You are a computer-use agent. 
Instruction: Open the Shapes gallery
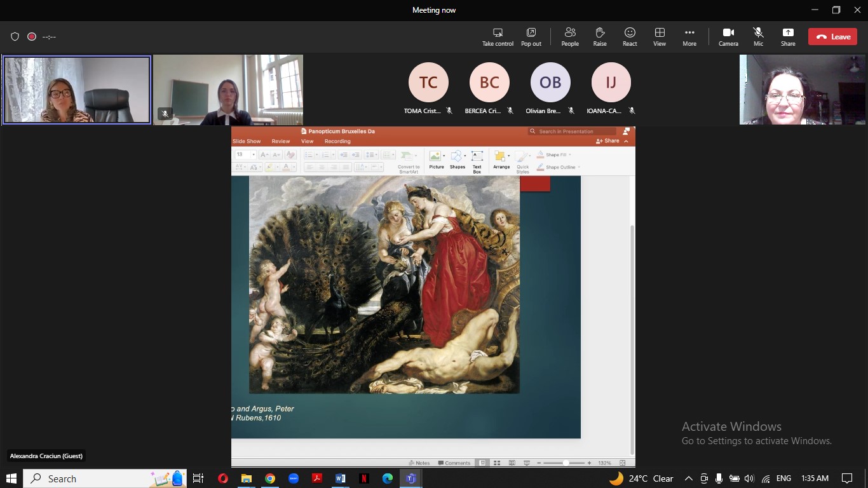point(458,160)
